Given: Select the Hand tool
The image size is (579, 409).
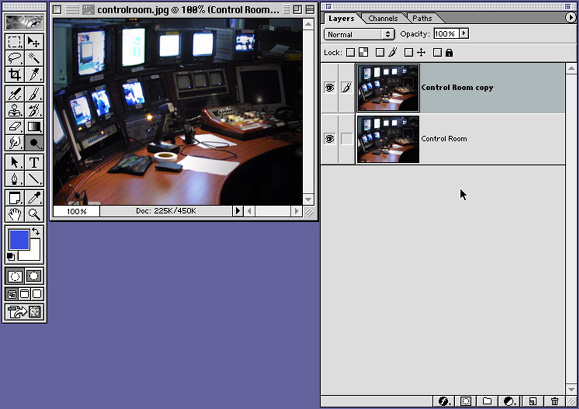Looking at the screenshot, I should (15, 214).
